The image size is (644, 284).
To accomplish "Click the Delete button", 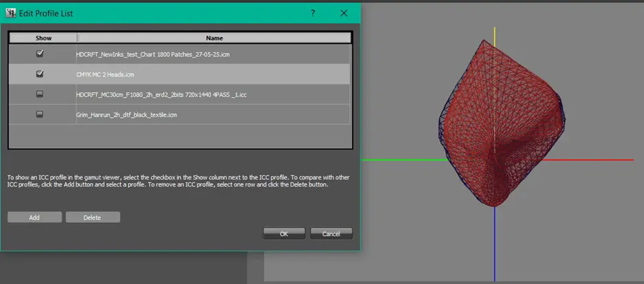I will (92, 217).
